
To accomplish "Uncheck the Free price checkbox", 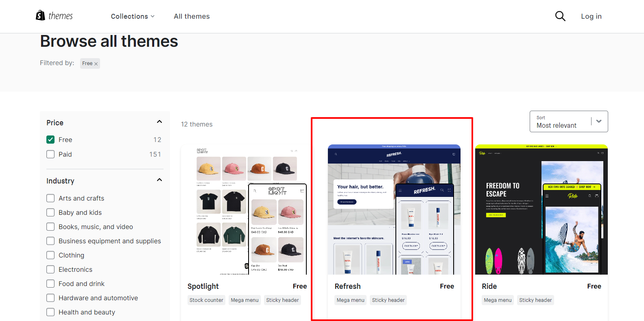I will (x=50, y=140).
